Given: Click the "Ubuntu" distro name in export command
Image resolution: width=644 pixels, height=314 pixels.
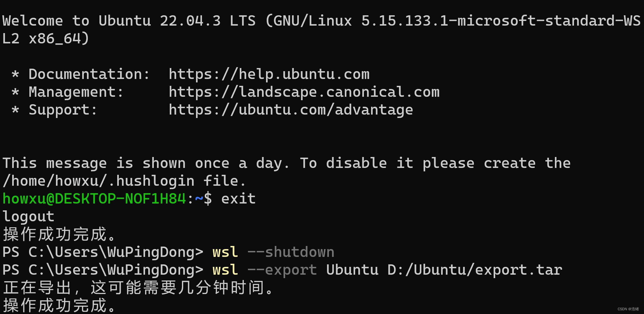Looking at the screenshot, I should (x=352, y=270).
